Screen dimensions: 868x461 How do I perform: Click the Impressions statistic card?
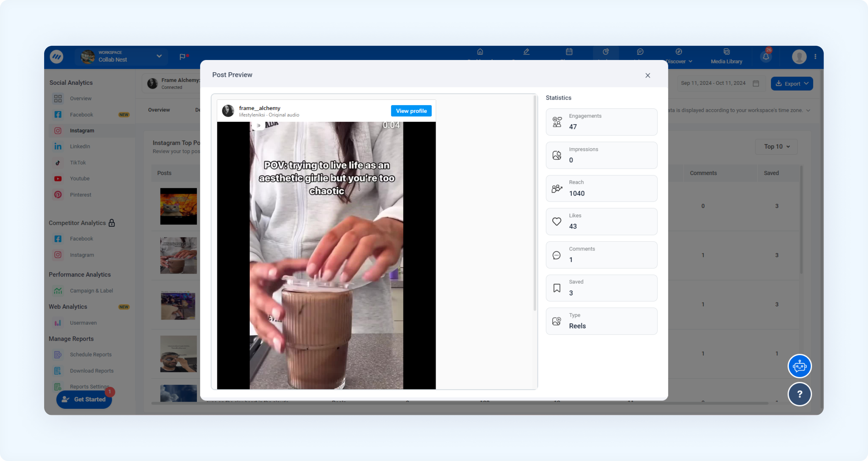(602, 155)
